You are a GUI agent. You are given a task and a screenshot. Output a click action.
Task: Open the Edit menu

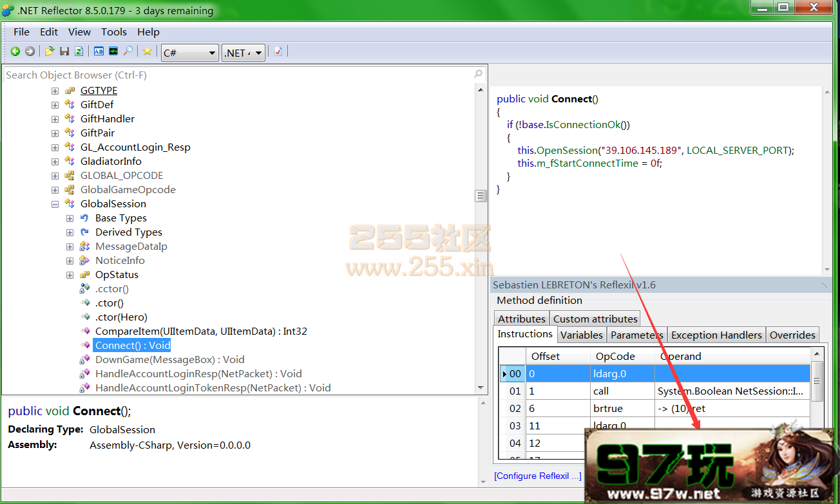(49, 32)
